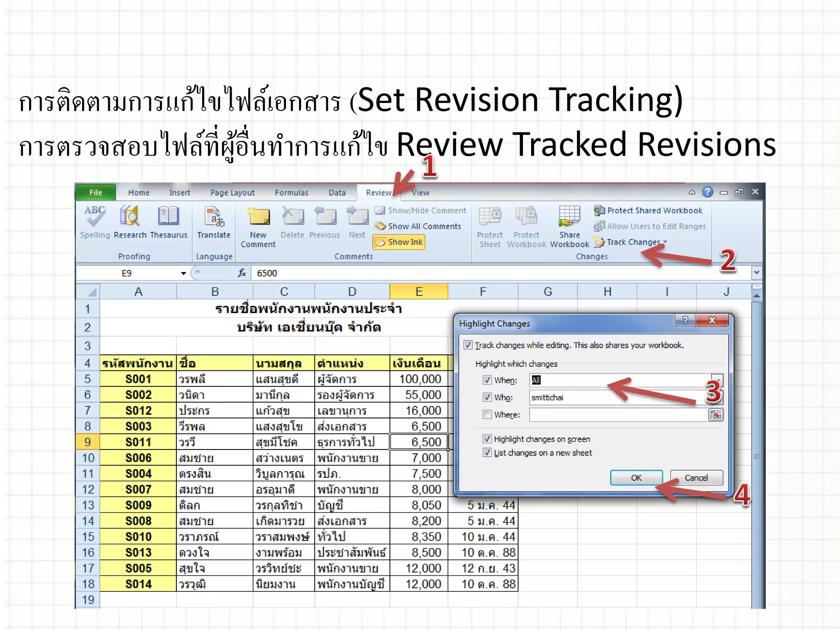Click the Translate tool
This screenshot has height=630, width=840.
[214, 222]
